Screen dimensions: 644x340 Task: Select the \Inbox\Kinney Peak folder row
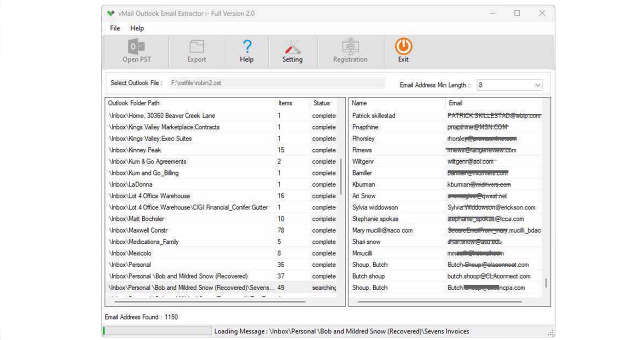coord(221,150)
